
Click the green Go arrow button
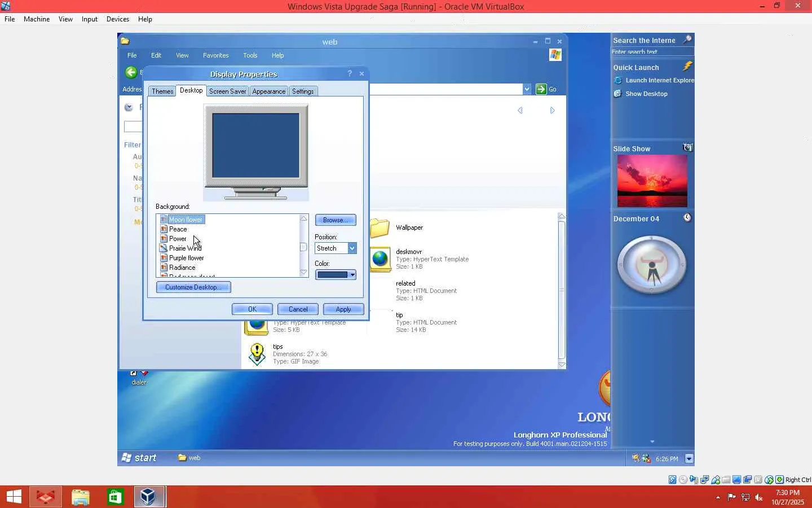click(x=541, y=89)
